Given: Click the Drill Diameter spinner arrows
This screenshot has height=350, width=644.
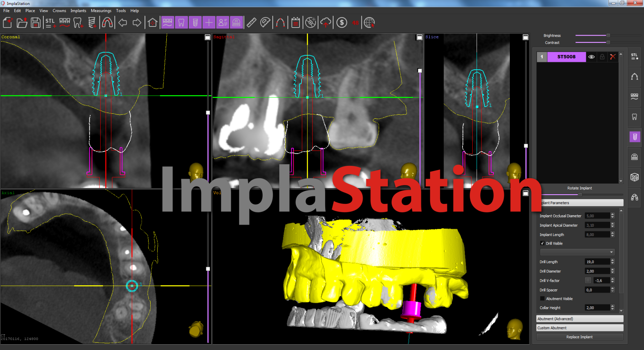Looking at the screenshot, I should [x=613, y=271].
